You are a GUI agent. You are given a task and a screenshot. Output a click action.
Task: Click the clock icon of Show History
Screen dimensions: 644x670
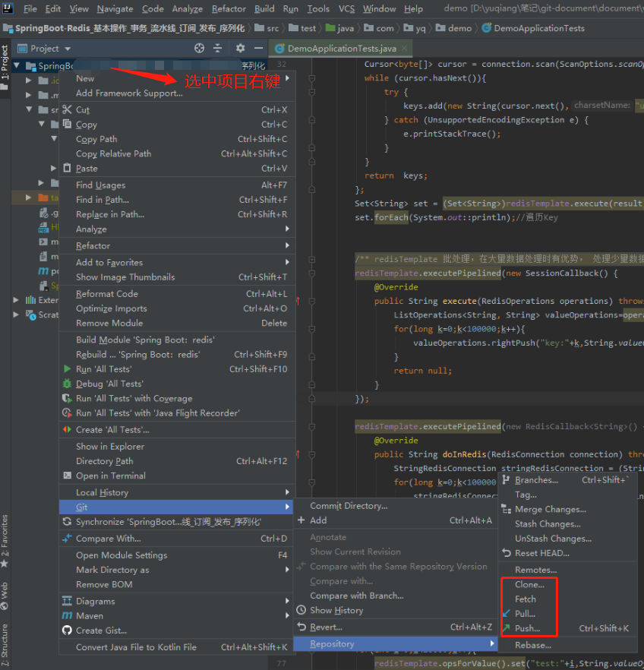point(301,610)
